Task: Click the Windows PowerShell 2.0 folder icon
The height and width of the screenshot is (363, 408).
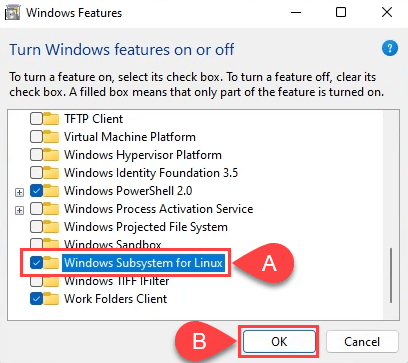Action: tap(51, 191)
